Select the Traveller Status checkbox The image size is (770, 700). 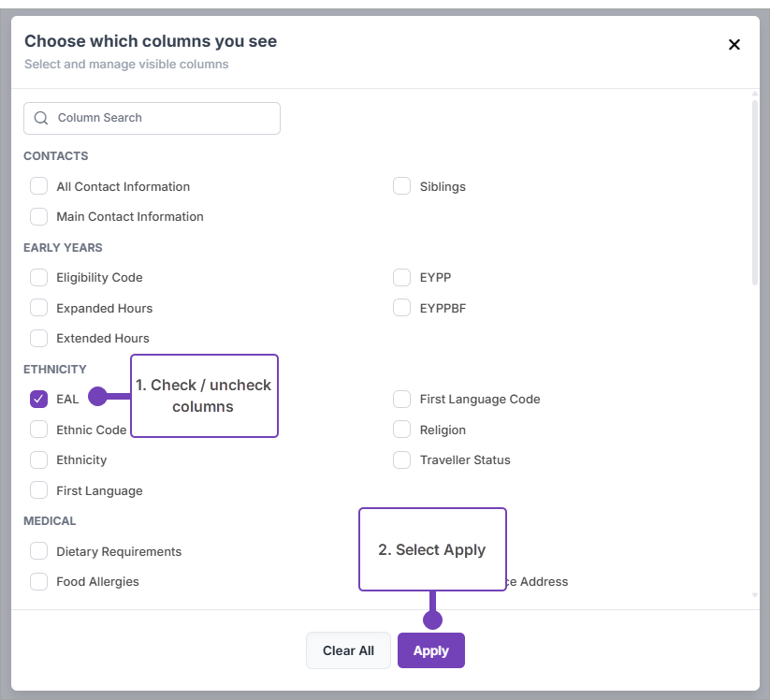click(402, 460)
